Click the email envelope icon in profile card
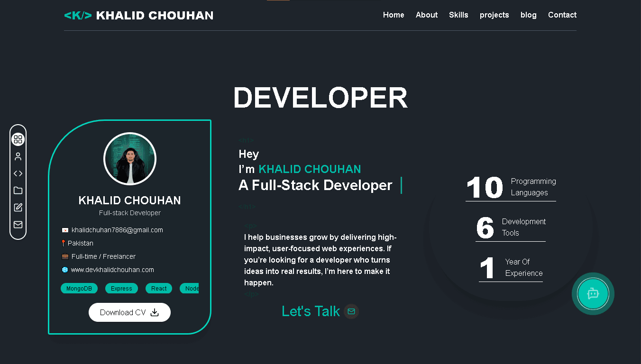 (x=65, y=230)
